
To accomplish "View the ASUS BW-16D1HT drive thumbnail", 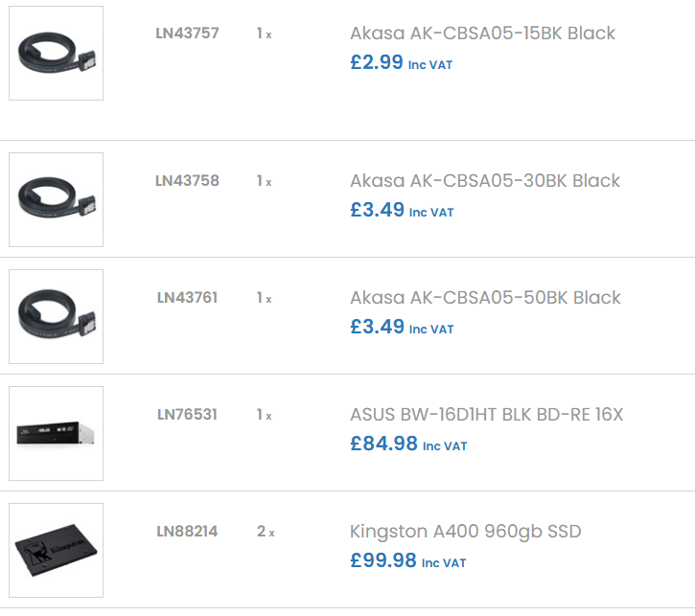I will point(56,433).
